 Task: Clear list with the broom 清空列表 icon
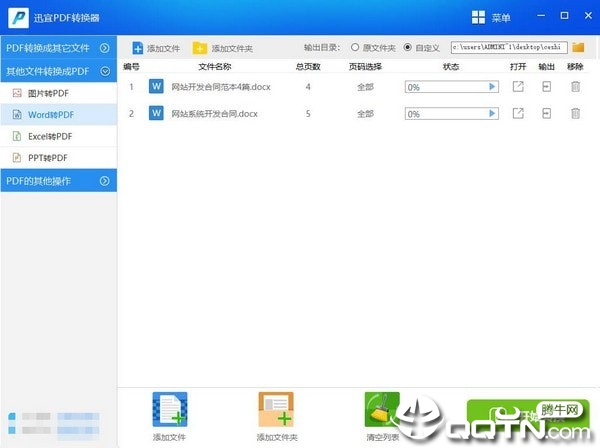coord(382,409)
